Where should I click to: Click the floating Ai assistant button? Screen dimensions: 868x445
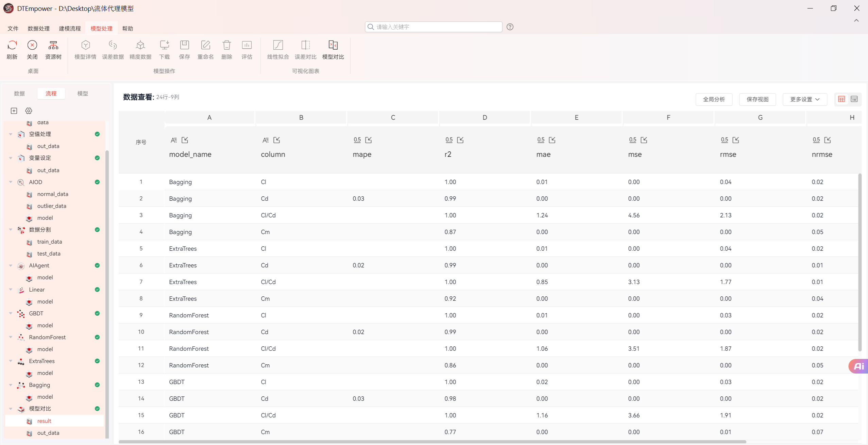(858, 366)
